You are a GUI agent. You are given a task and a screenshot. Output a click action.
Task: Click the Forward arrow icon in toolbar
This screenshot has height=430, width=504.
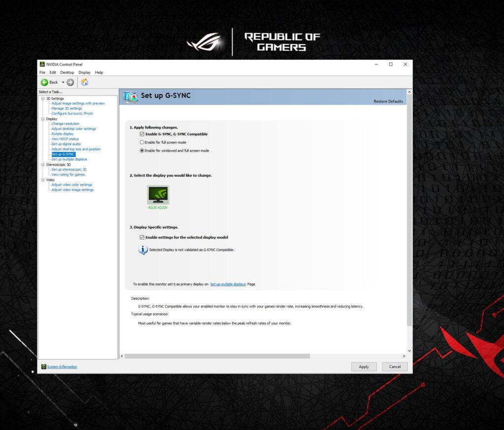coord(70,82)
